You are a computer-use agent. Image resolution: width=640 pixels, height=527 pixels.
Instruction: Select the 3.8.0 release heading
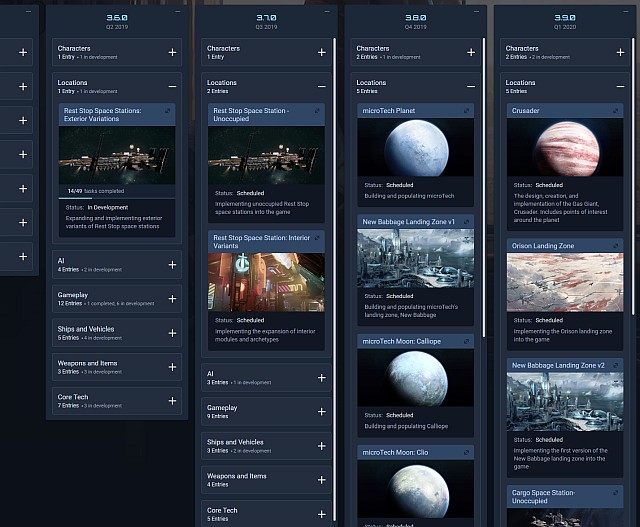[x=416, y=18]
